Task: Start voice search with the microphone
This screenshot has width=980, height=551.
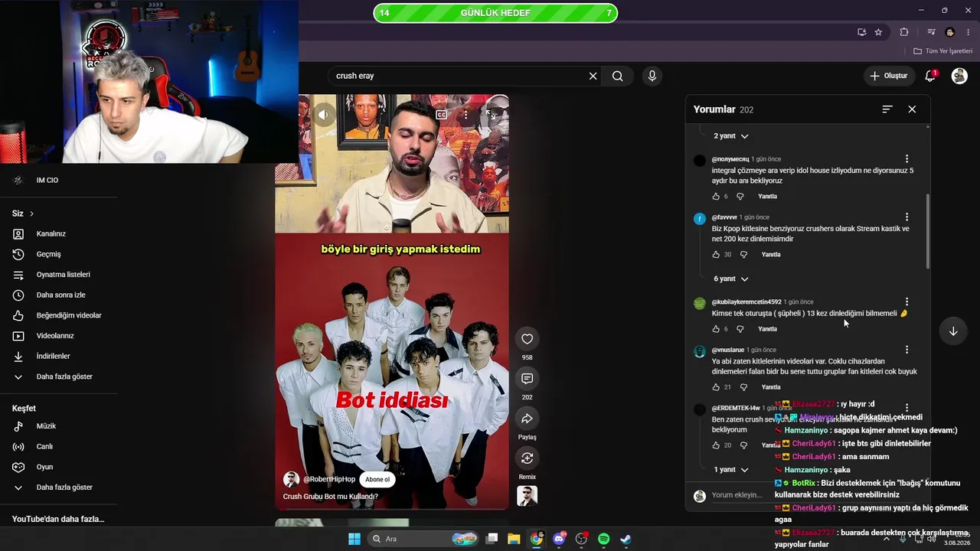Action: coord(652,76)
